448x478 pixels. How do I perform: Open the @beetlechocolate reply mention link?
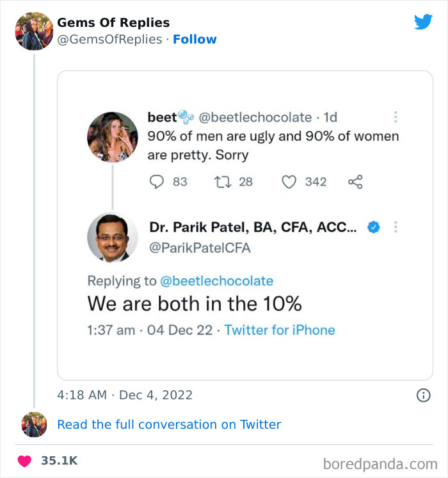coord(216,280)
